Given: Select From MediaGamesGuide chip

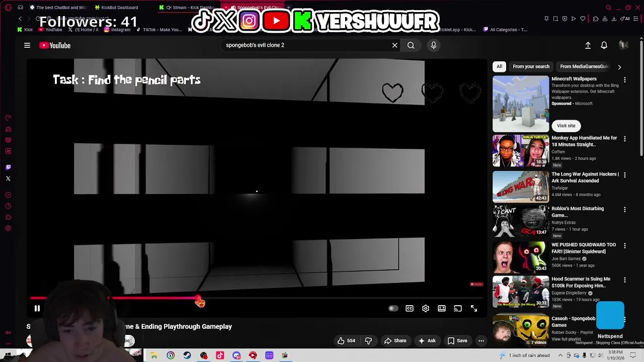Looking at the screenshot, I should tap(584, 66).
